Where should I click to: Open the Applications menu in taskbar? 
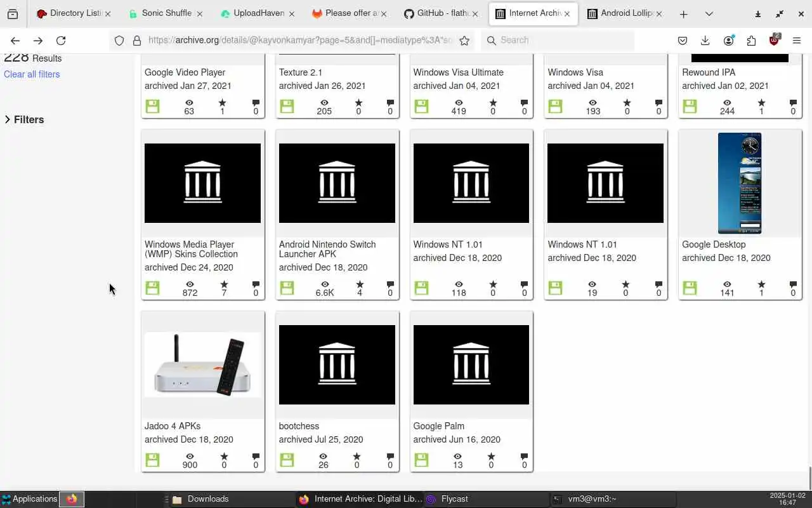[29, 499]
